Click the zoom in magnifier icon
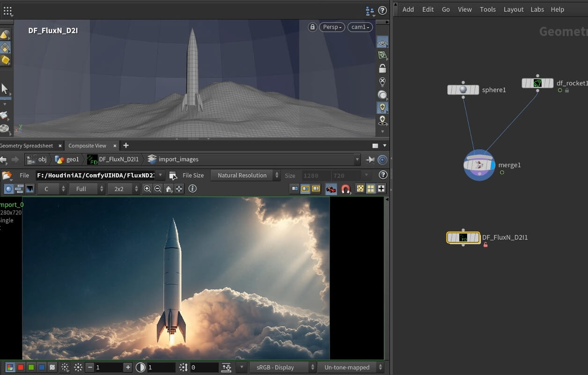 [147, 189]
